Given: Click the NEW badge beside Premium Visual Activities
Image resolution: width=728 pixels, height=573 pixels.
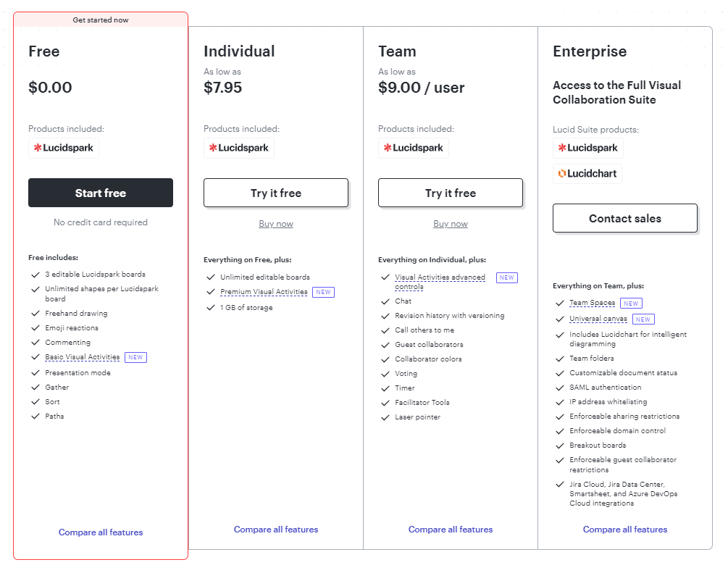Looking at the screenshot, I should (x=323, y=292).
